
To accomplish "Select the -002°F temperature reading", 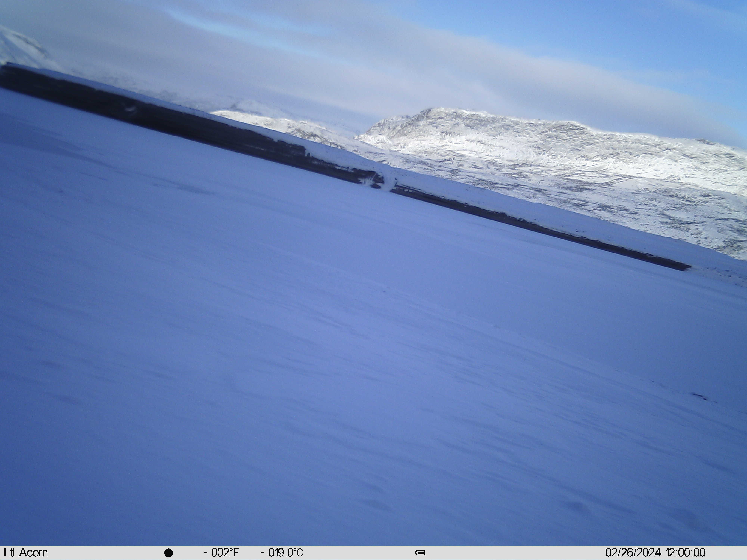I will pyautogui.click(x=221, y=553).
